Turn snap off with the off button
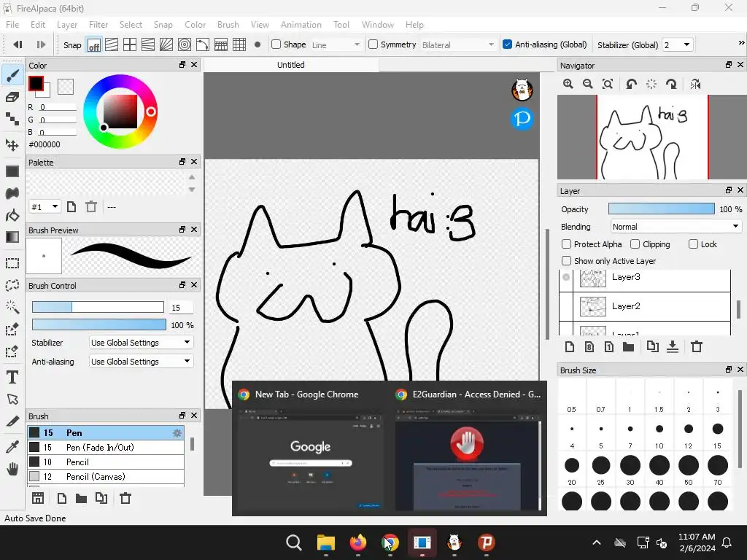This screenshot has height=560, width=747. [x=94, y=45]
